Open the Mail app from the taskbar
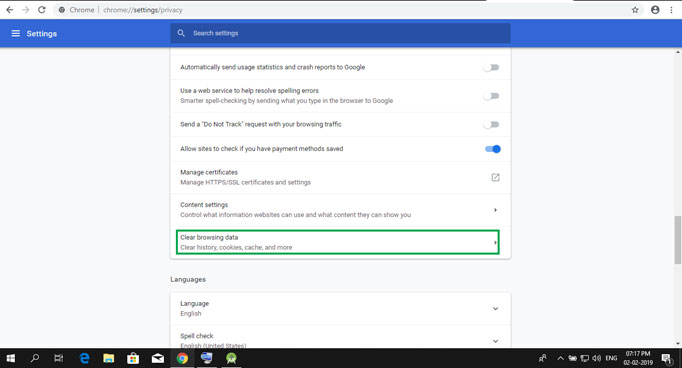682x368 pixels. (x=157, y=358)
